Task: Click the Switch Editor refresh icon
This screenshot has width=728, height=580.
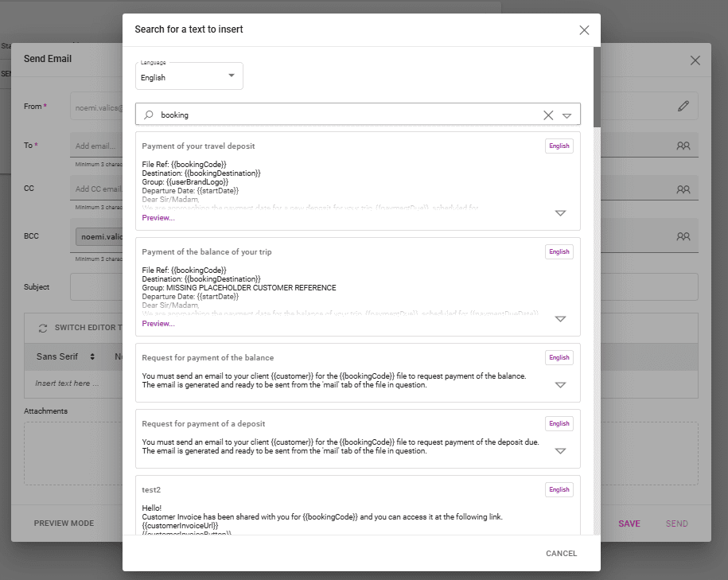Action: coord(42,328)
